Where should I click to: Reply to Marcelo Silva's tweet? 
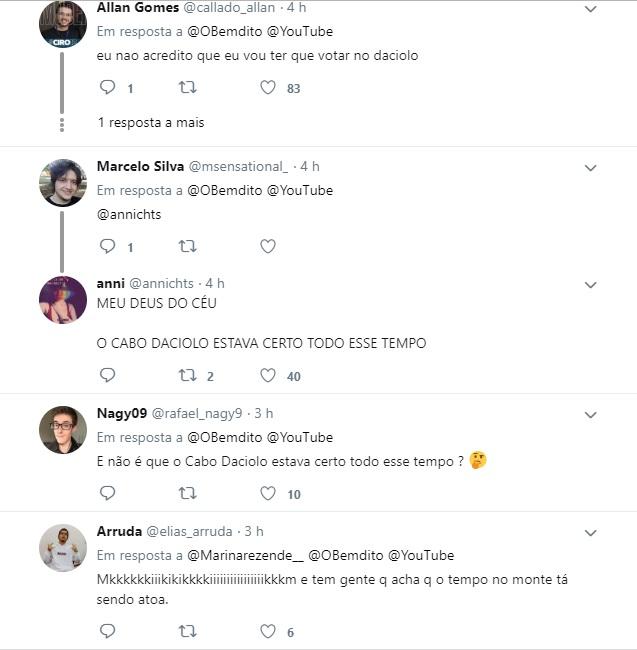point(108,246)
